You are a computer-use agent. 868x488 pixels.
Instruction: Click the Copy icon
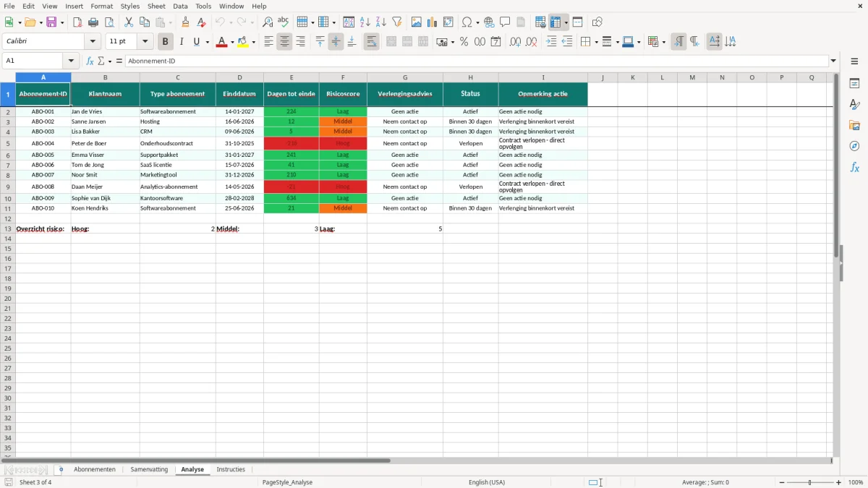coord(145,22)
